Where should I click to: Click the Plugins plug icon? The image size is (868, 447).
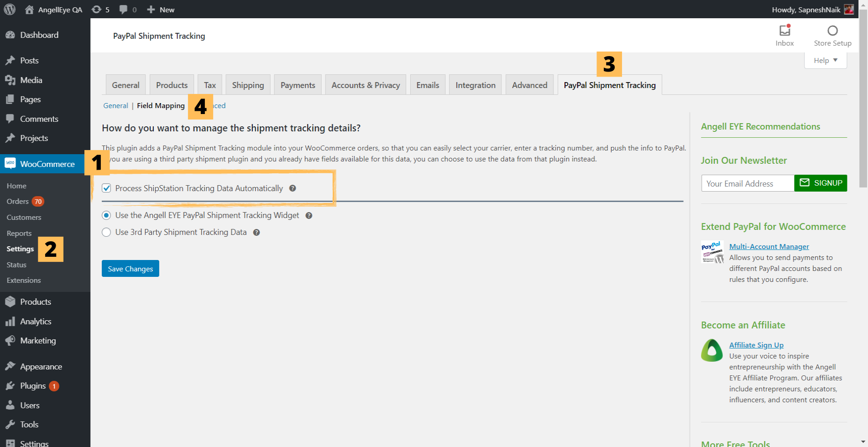point(10,386)
